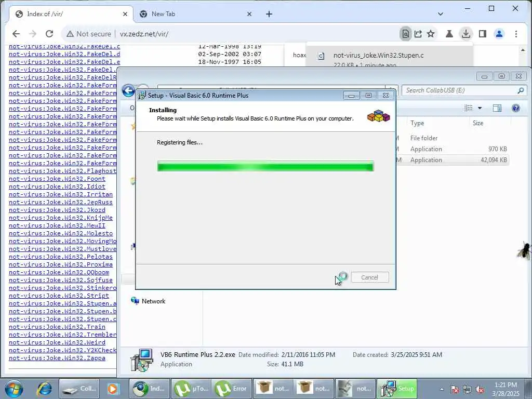Cancel the Visual Basic Runtime setup
This screenshot has height=399, width=532.
[370, 277]
